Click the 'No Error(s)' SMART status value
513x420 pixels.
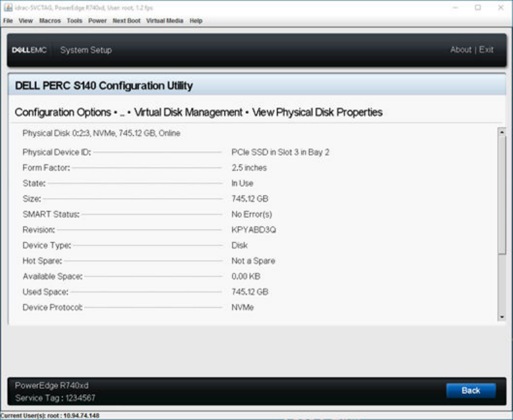tap(252, 214)
